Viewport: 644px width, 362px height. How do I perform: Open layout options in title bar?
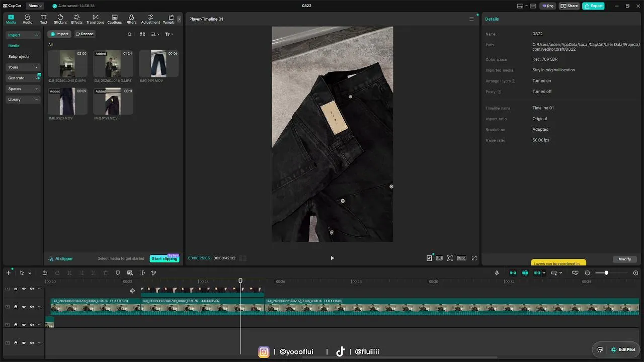pyautogui.click(x=522, y=6)
